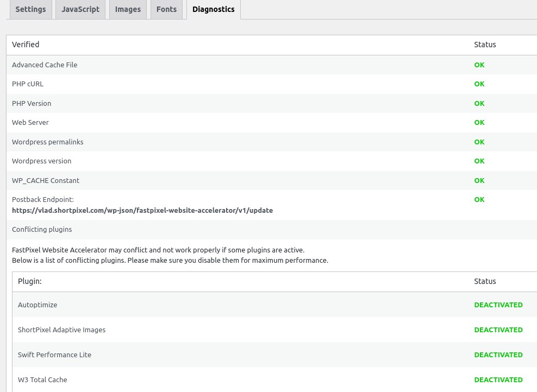Click the PHP Version entry
The height and width of the screenshot is (392, 537).
coord(32,103)
